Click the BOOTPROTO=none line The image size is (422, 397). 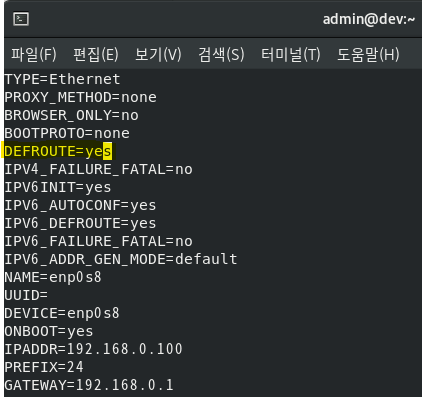point(67,133)
